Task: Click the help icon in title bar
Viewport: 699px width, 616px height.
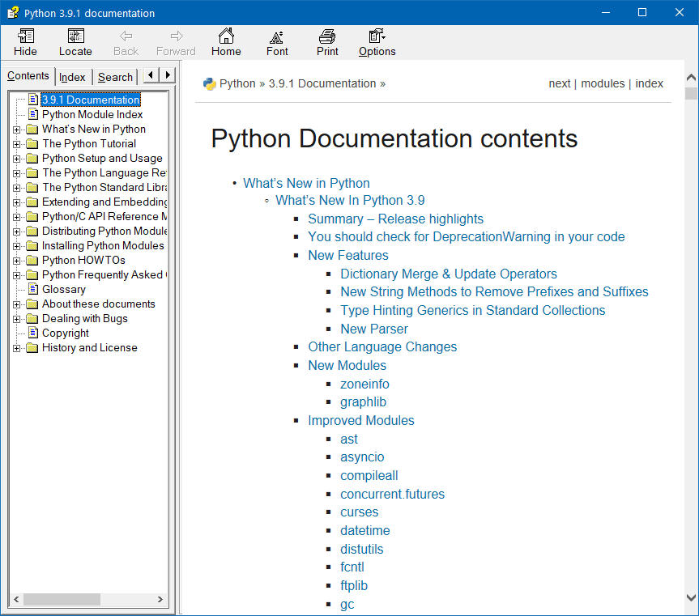Action: pos(13,13)
